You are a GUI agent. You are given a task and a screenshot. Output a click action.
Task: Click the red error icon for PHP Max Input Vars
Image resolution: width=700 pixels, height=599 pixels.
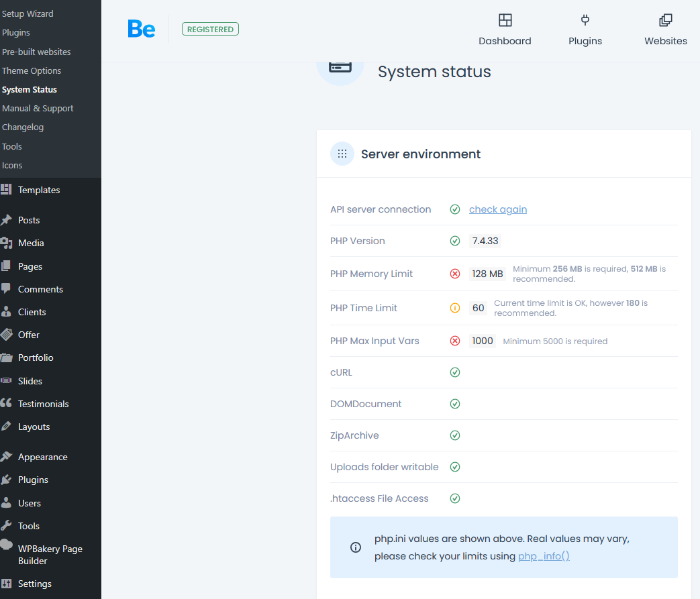click(x=455, y=341)
